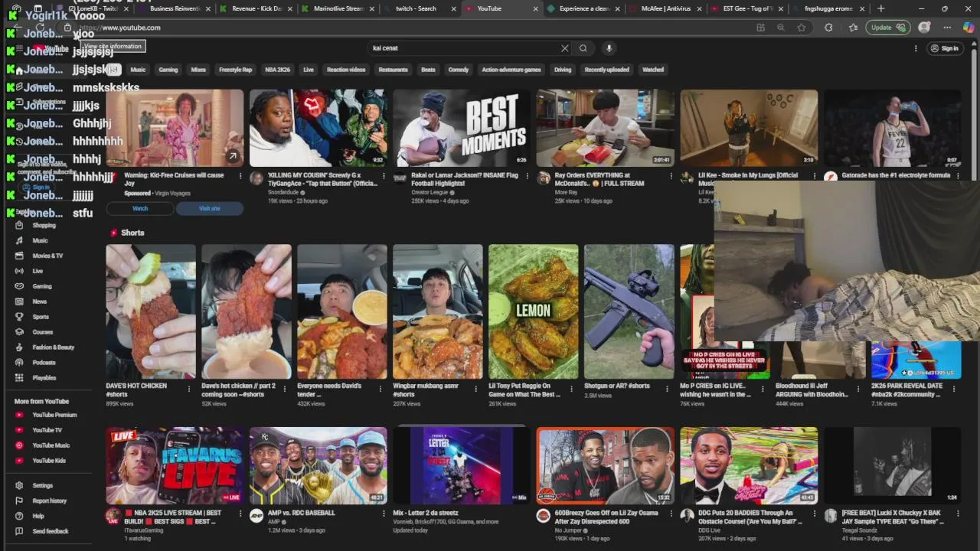Open browser Settings and more menu

click(947, 28)
